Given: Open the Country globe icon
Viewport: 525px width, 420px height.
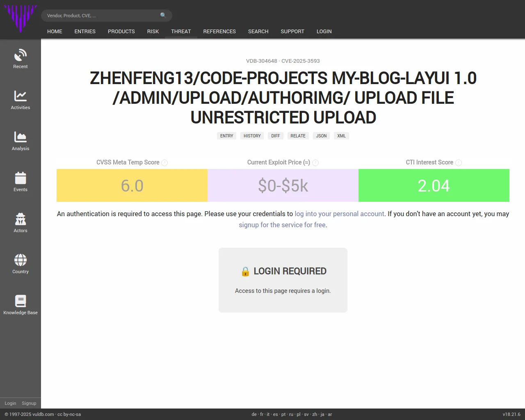Looking at the screenshot, I should [21, 260].
